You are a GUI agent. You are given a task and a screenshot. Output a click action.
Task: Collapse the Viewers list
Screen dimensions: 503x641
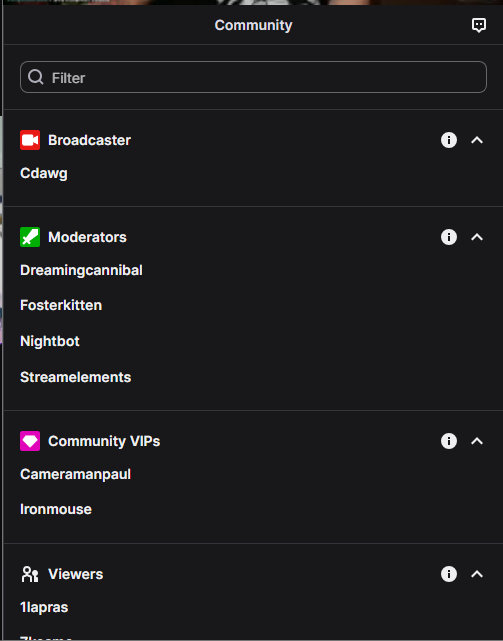point(477,574)
